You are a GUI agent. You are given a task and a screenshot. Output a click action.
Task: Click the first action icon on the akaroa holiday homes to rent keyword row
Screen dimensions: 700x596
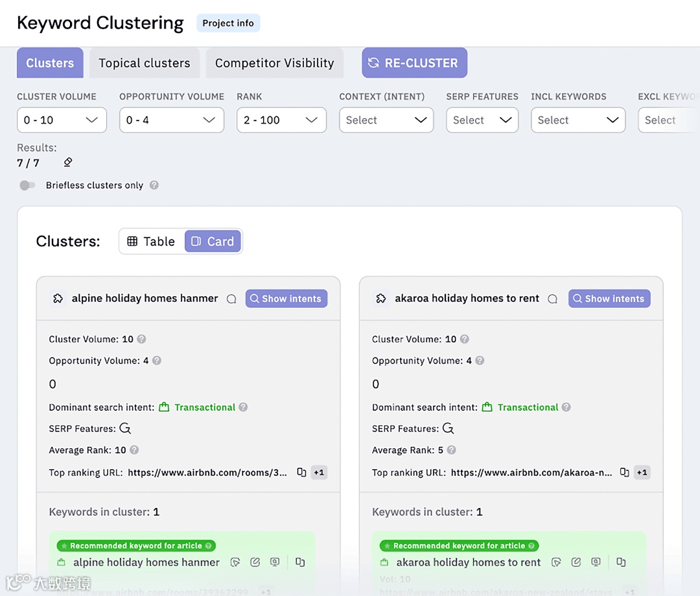click(556, 562)
